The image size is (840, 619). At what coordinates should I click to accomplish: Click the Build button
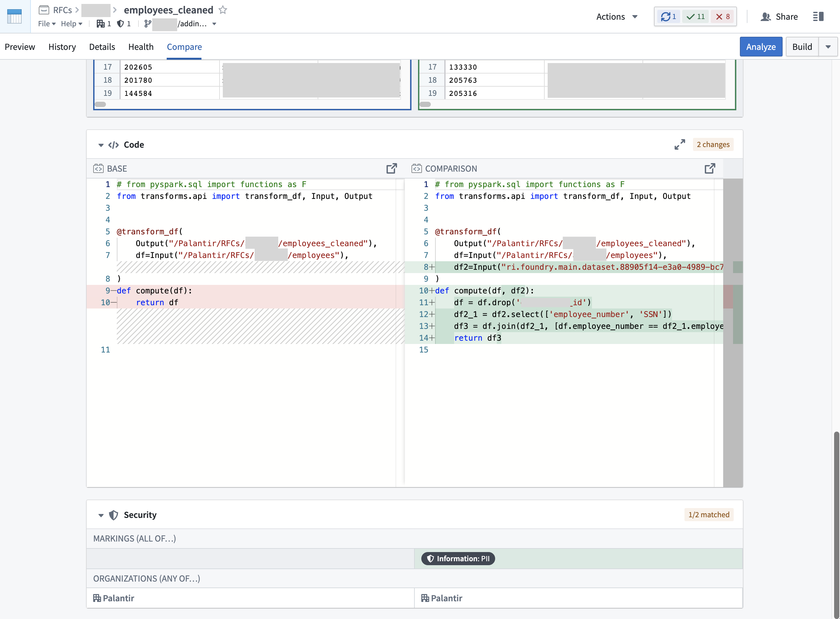pos(802,47)
